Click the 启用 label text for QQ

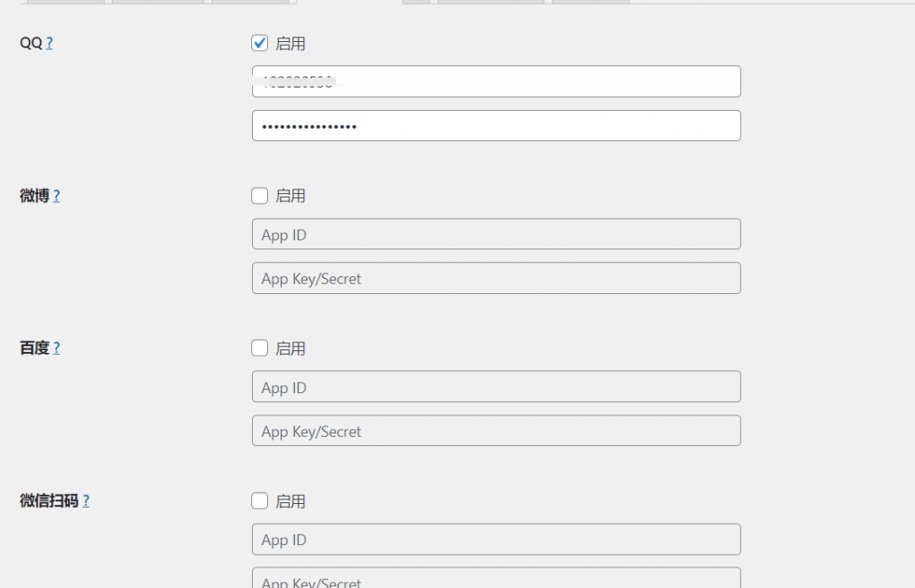290,44
